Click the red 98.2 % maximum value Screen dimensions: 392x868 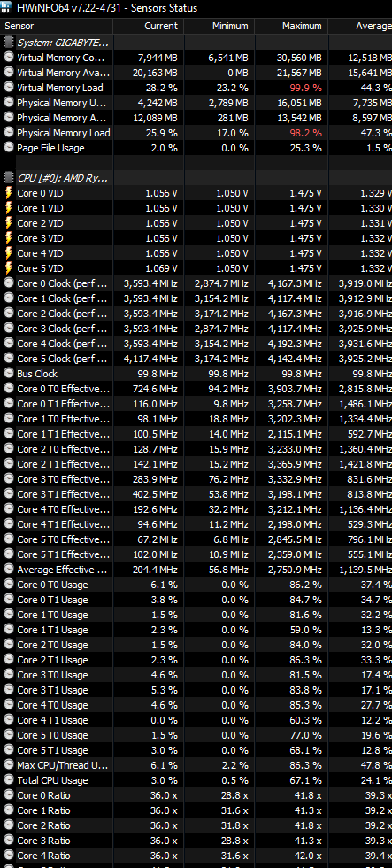[305, 133]
